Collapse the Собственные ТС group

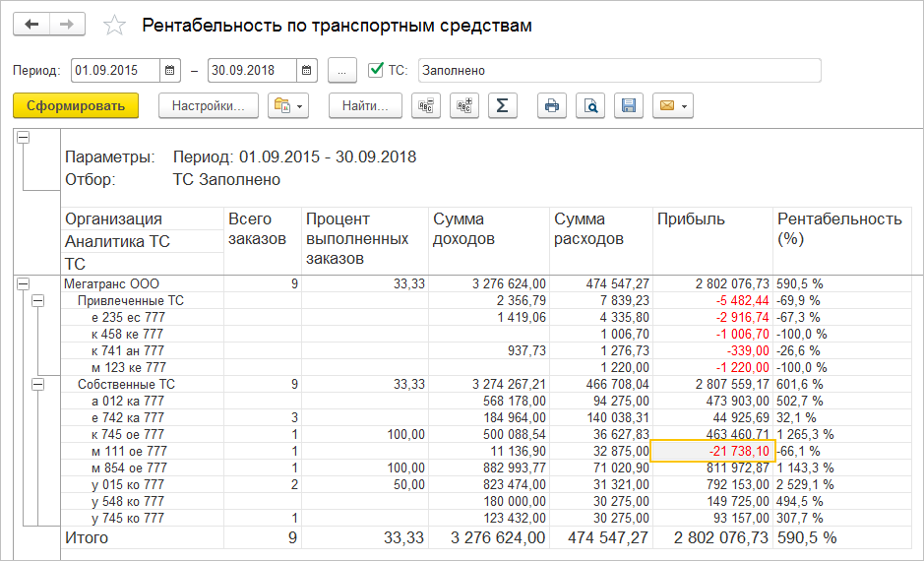pyautogui.click(x=38, y=385)
